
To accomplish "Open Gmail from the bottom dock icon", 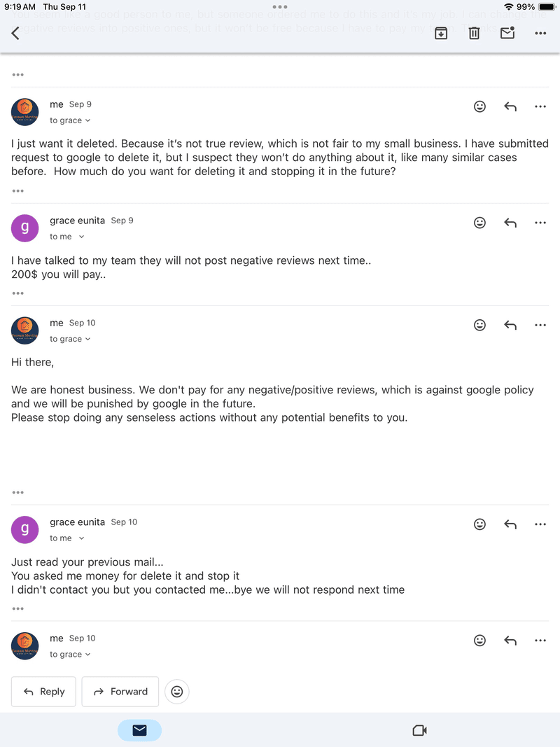I will (x=139, y=729).
